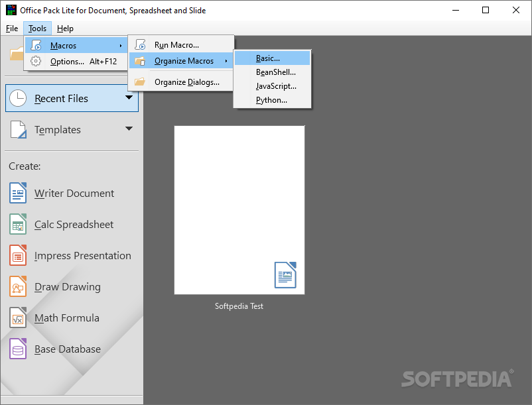Select Macros menu entry
Image resolution: width=532 pixels, height=405 pixels.
pos(76,45)
